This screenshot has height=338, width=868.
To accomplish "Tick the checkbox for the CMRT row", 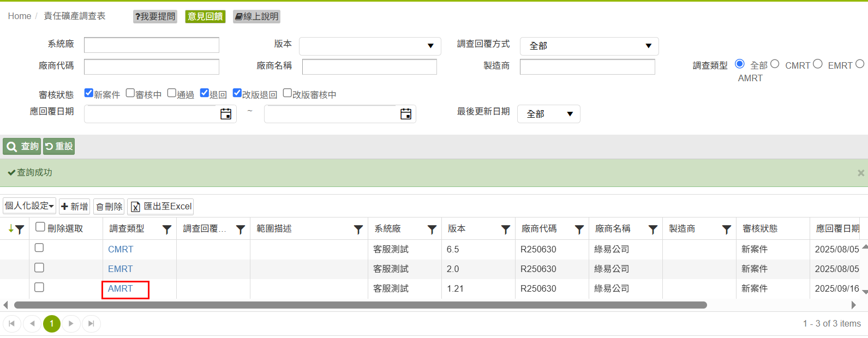I will tap(39, 248).
